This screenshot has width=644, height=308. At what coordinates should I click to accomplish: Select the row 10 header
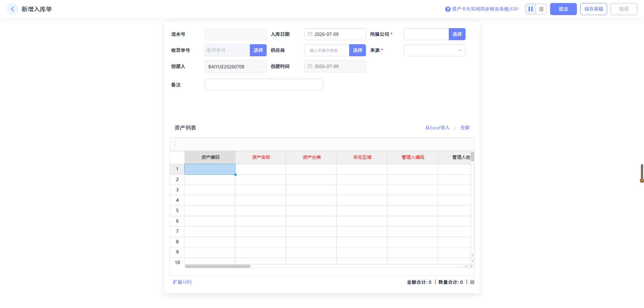177,261
